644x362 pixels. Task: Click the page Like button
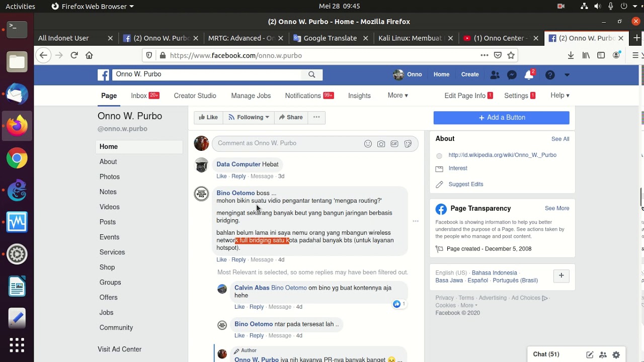[208, 117]
